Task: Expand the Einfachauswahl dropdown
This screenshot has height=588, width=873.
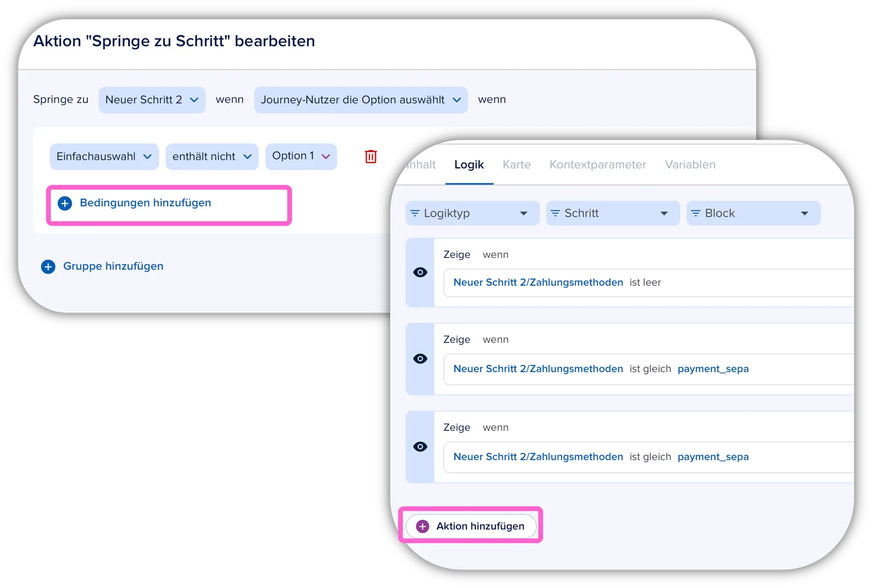Action: tap(104, 157)
